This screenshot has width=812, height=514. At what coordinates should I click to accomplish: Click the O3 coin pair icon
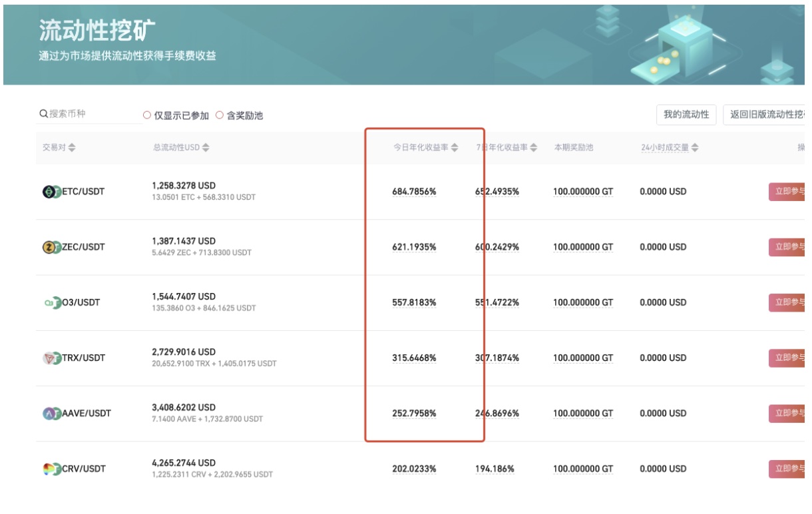pos(51,302)
